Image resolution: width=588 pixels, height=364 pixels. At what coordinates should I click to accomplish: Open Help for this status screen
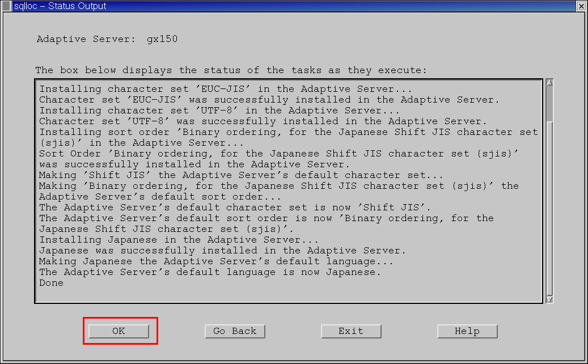pyautogui.click(x=467, y=331)
